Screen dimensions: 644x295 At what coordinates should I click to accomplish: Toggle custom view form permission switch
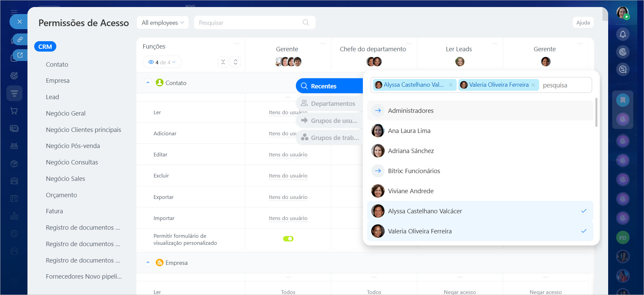pos(288,239)
